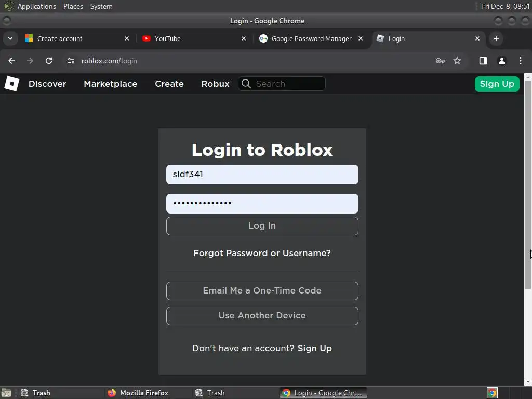
Task: Click the browser forward arrow
Action: [x=30, y=61]
